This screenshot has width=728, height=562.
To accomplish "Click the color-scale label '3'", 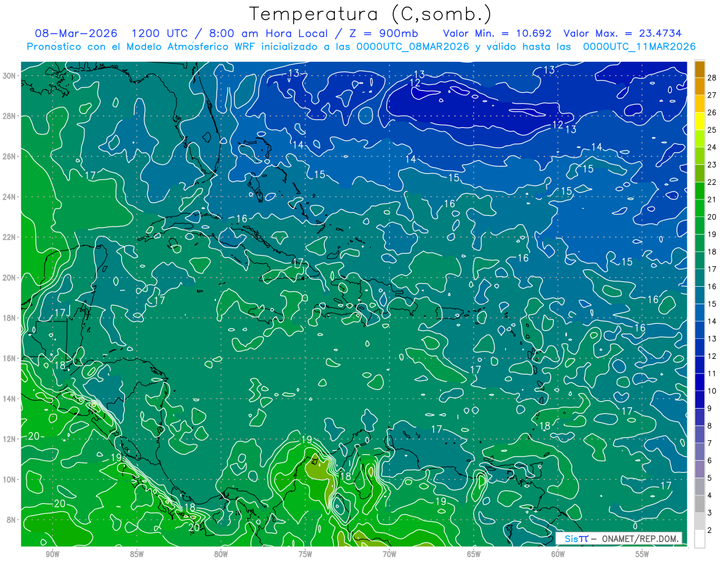I will (x=710, y=513).
